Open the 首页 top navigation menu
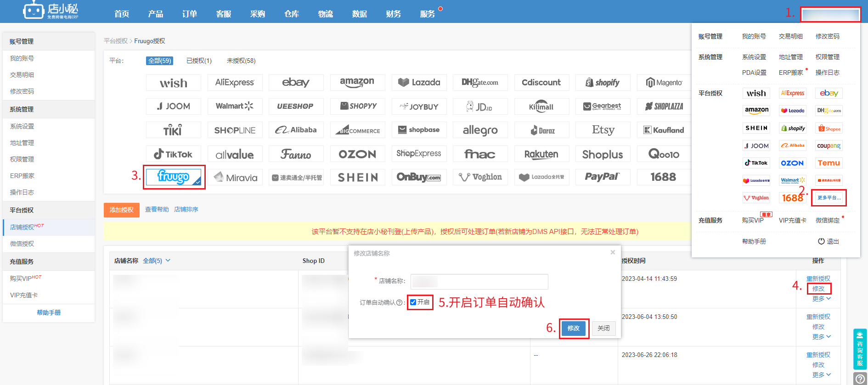 click(122, 14)
